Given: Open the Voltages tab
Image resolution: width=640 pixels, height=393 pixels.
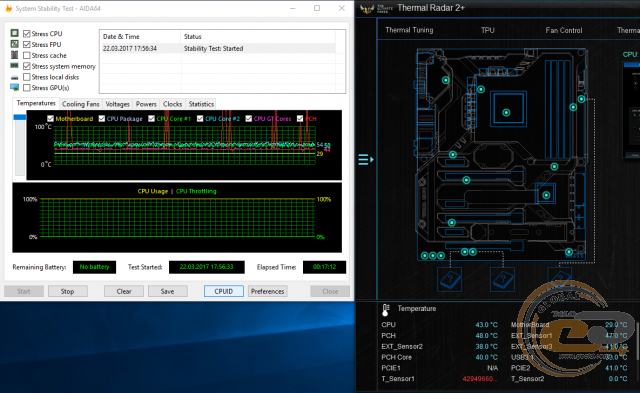Looking at the screenshot, I should pyautogui.click(x=118, y=104).
